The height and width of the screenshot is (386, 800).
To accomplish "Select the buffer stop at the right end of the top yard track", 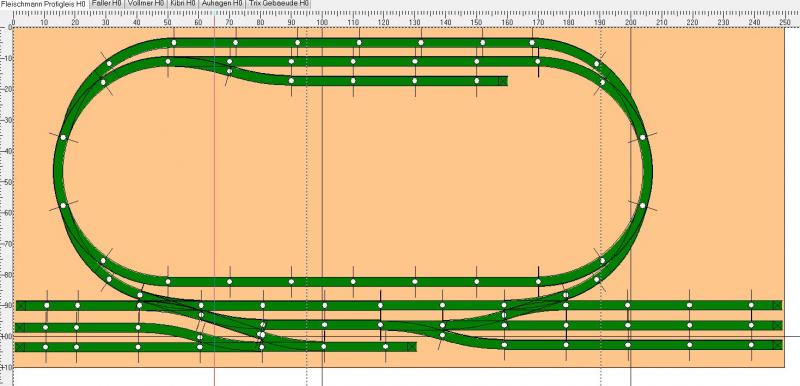I will click(777, 305).
